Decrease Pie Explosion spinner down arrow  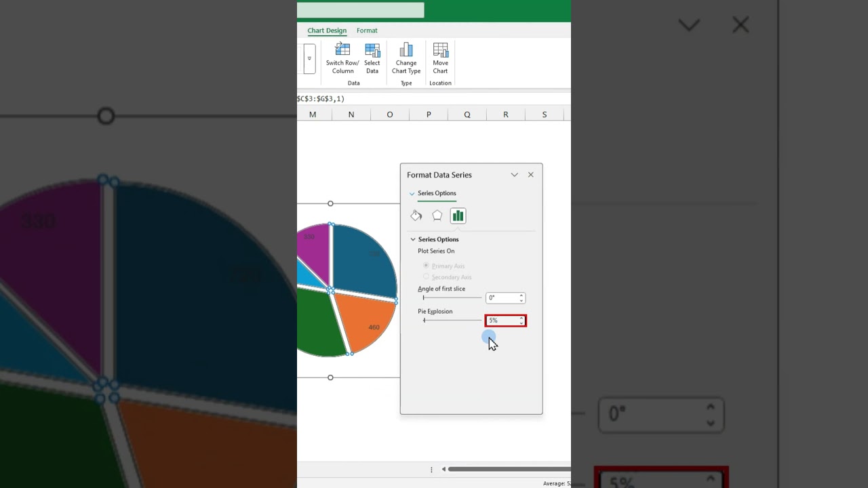[x=521, y=323]
